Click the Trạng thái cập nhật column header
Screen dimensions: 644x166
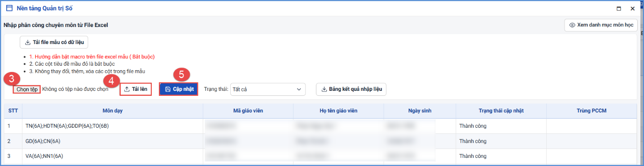(501, 111)
